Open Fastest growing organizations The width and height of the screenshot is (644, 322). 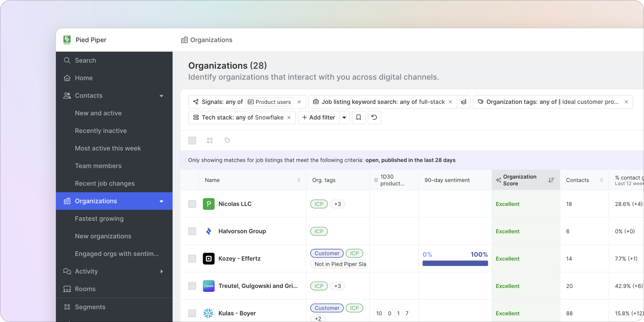click(x=99, y=219)
